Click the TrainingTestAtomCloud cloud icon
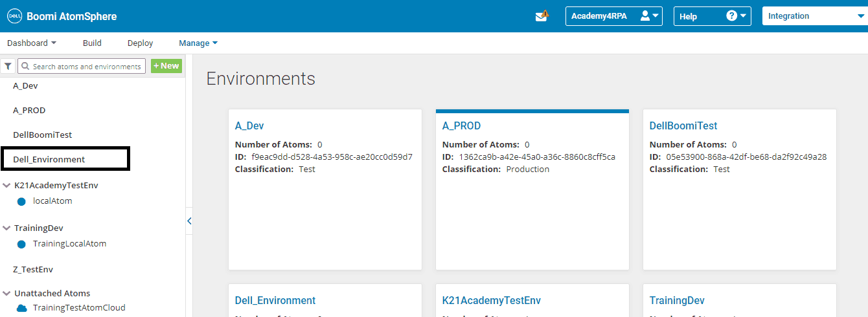The image size is (868, 317). pos(22,308)
